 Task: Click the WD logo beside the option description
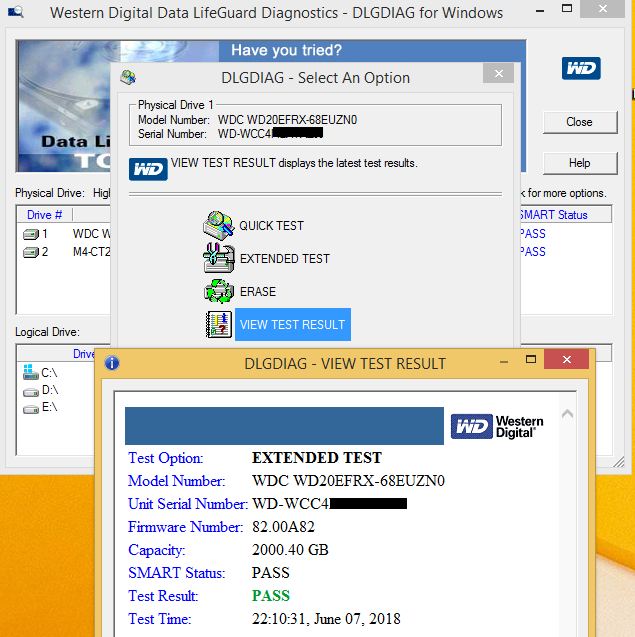148,169
